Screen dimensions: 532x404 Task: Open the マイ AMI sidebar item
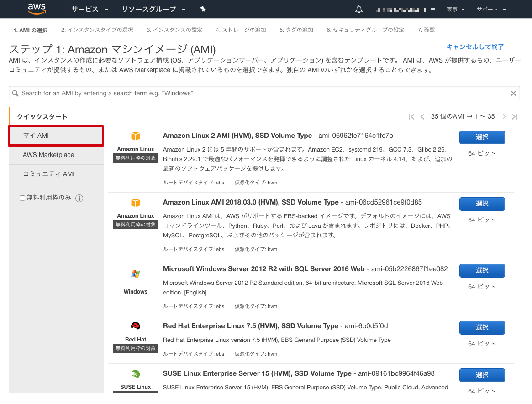tap(56, 136)
